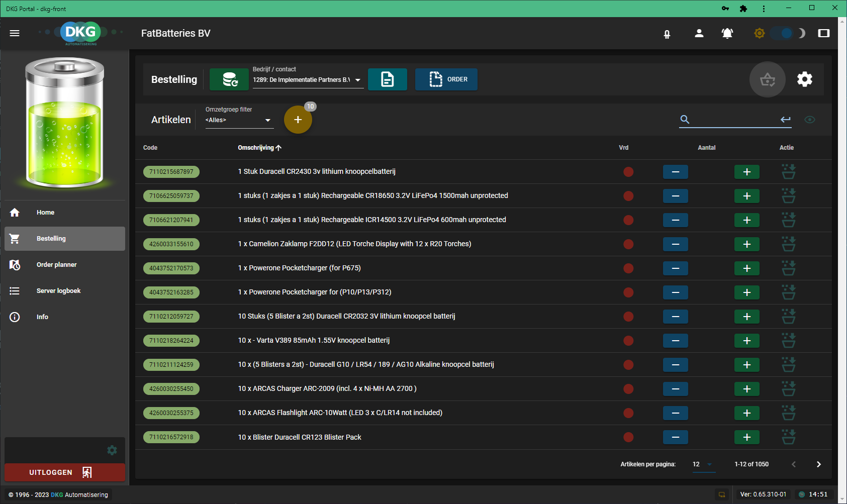
Task: Click the document button next to company
Action: pos(388,79)
